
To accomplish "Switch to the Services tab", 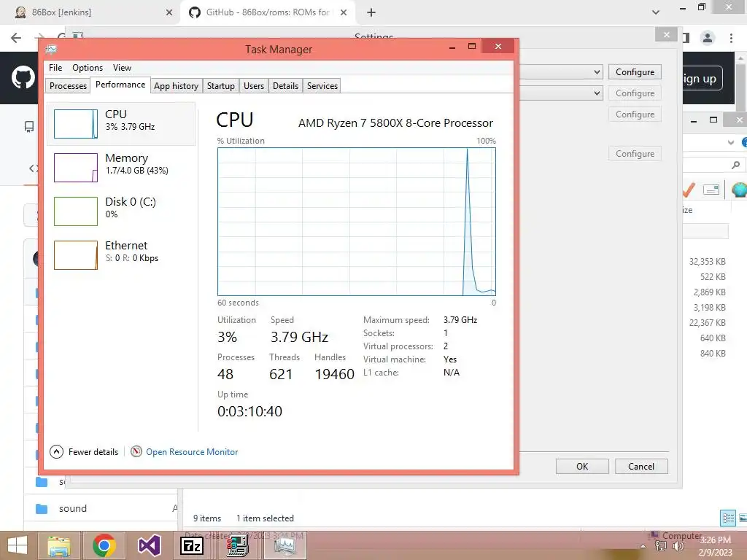I will (322, 86).
